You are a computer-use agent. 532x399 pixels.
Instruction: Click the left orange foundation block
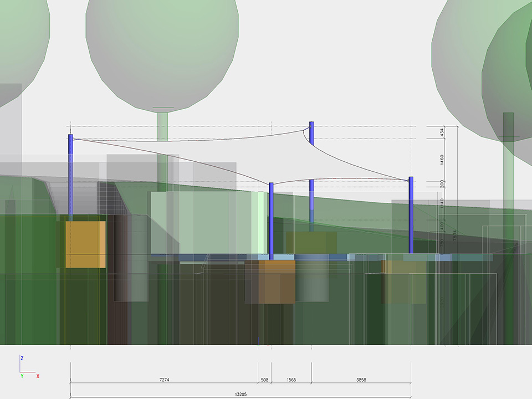pyautogui.click(x=85, y=244)
